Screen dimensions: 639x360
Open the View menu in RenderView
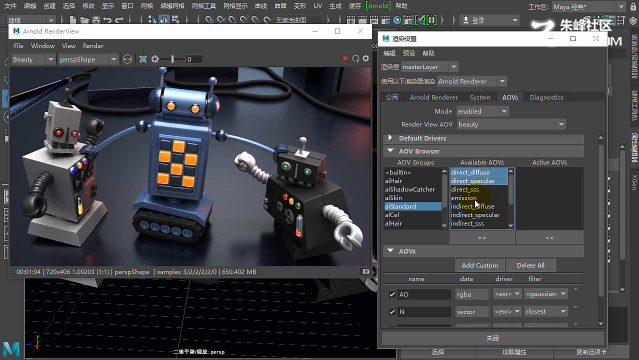(x=68, y=46)
